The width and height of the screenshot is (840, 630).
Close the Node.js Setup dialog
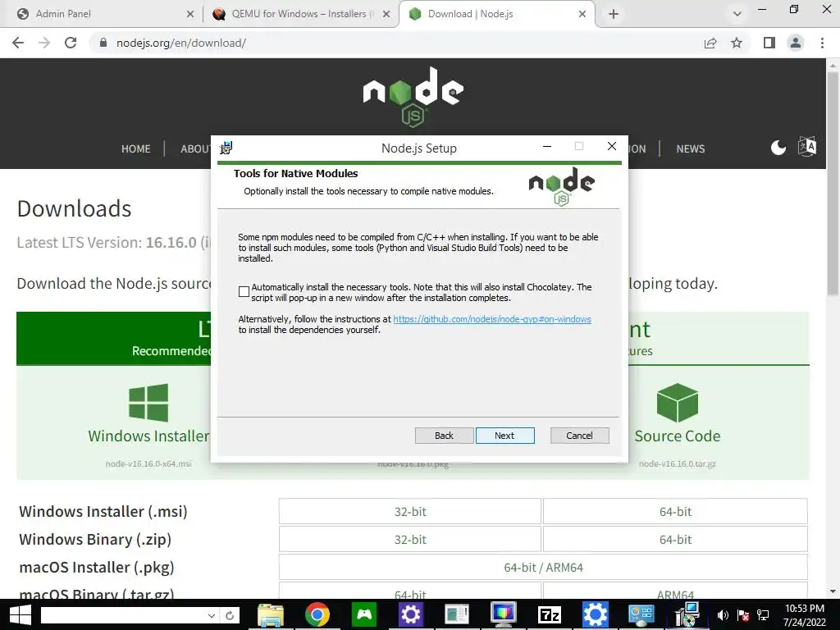[x=612, y=146]
